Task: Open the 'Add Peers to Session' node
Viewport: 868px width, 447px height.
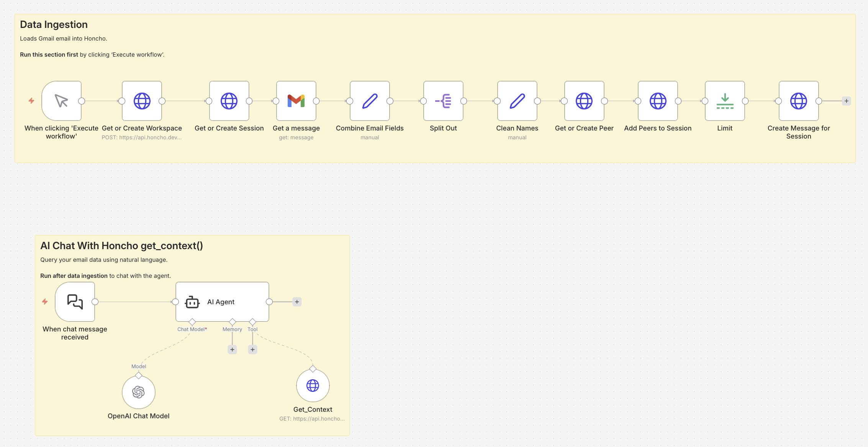Action: coord(658,101)
